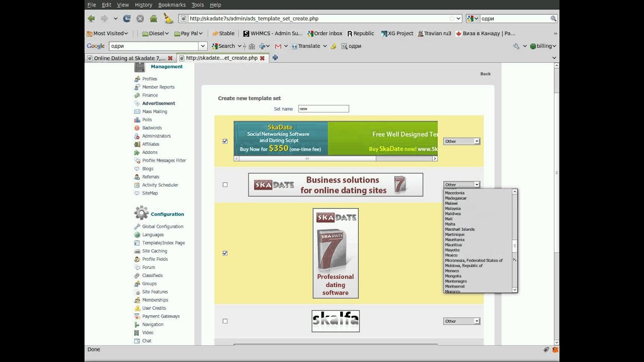644x362 pixels.
Task: Check the Business solutions banner checkbox
Action: [225, 185]
